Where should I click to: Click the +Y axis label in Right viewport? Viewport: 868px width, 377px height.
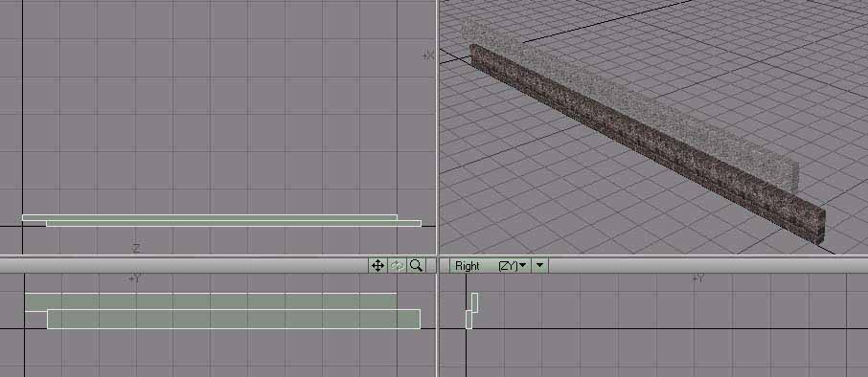pyautogui.click(x=698, y=278)
